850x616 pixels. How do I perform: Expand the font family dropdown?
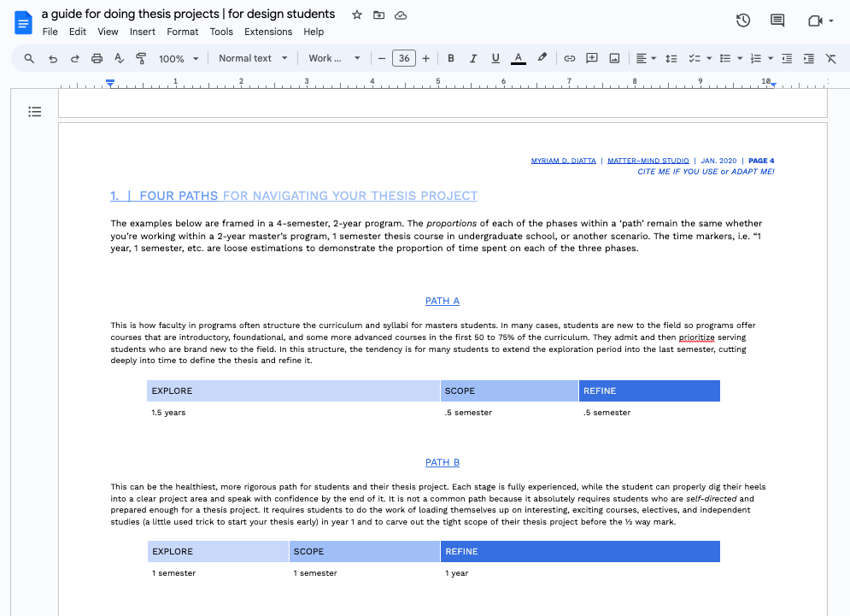[333, 58]
